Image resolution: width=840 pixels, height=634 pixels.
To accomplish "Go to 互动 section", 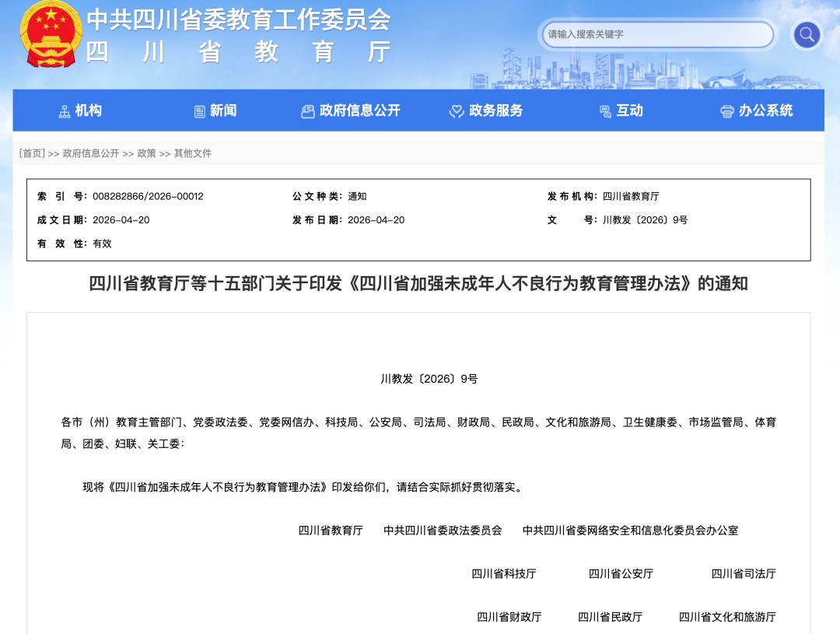I will (629, 110).
